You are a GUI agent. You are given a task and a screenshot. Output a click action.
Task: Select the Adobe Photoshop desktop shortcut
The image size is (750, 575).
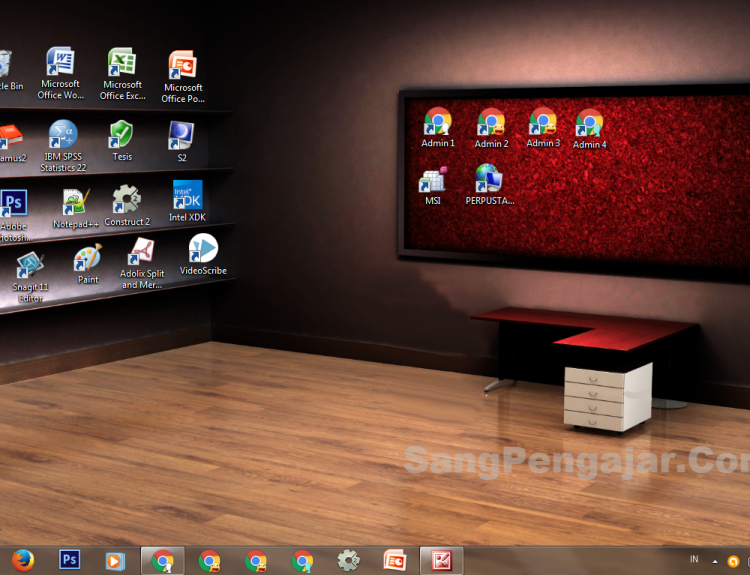(14, 215)
